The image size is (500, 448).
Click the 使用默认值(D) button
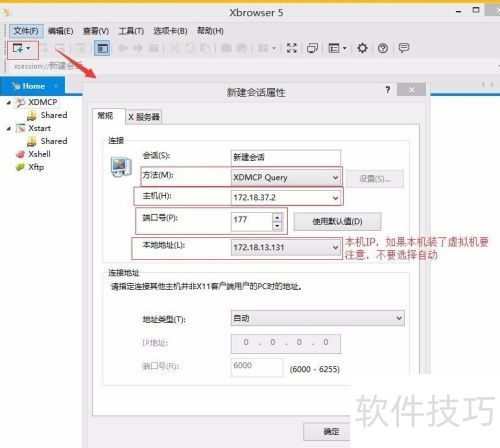click(x=337, y=222)
